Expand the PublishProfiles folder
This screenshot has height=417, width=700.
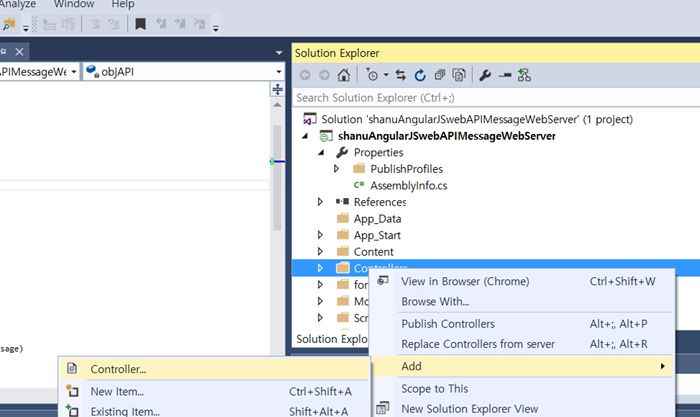[337, 169]
